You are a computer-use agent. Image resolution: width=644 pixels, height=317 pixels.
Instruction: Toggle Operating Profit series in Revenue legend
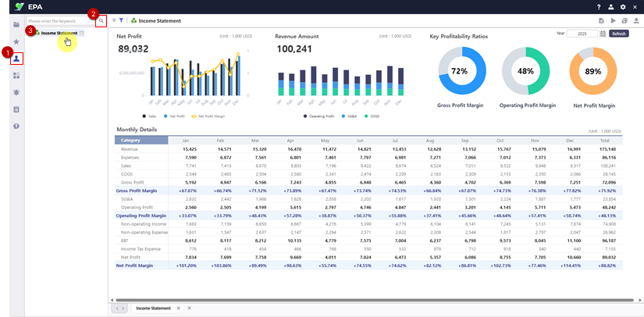[322, 116]
